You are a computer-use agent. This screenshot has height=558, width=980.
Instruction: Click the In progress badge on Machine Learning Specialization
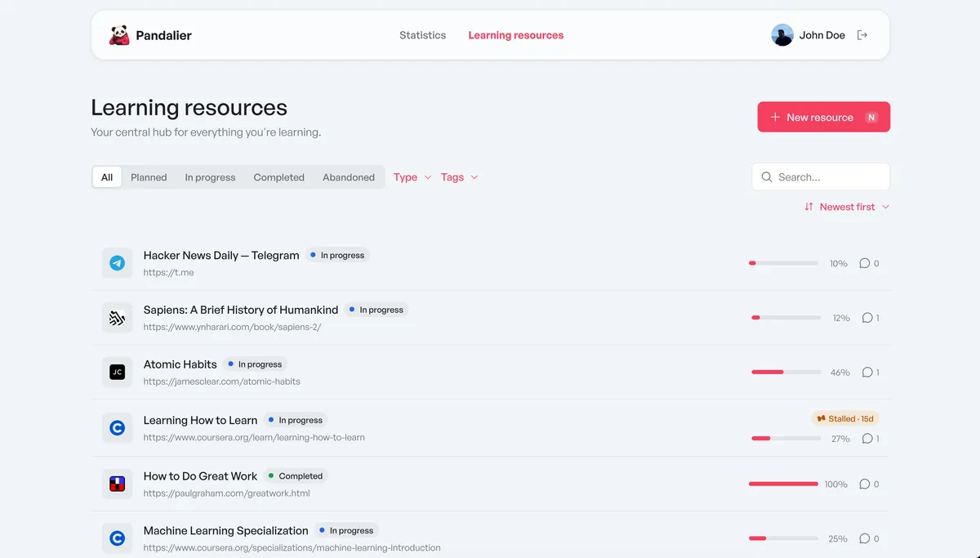pyautogui.click(x=346, y=531)
